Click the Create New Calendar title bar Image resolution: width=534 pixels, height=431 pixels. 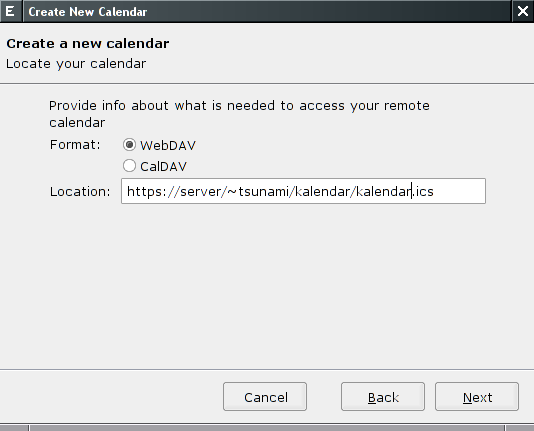267,11
